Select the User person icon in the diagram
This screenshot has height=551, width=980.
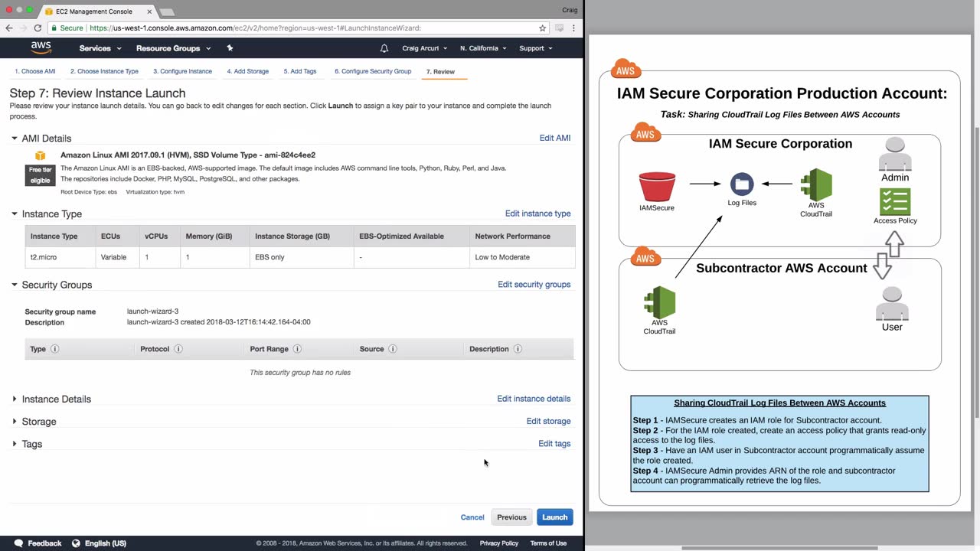[x=892, y=304]
